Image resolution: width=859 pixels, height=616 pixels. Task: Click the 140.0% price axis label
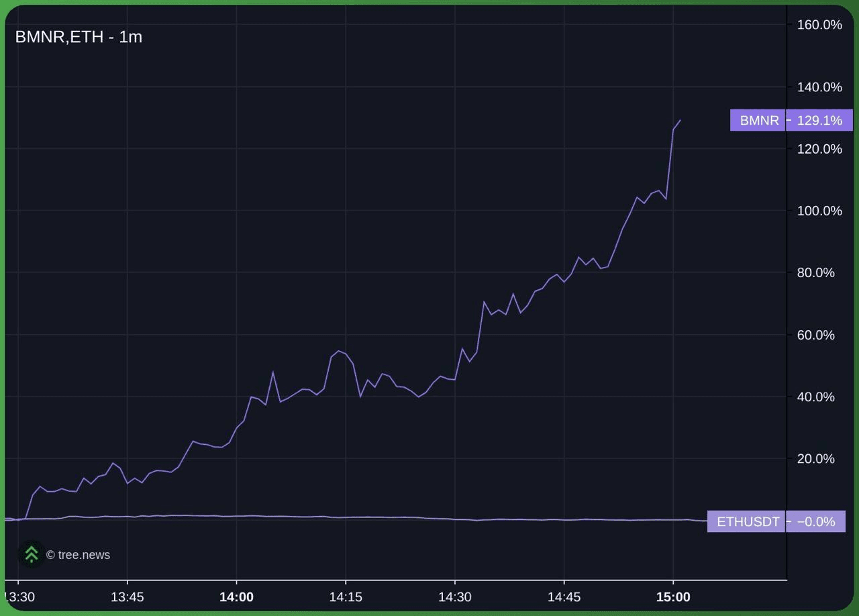[819, 87]
